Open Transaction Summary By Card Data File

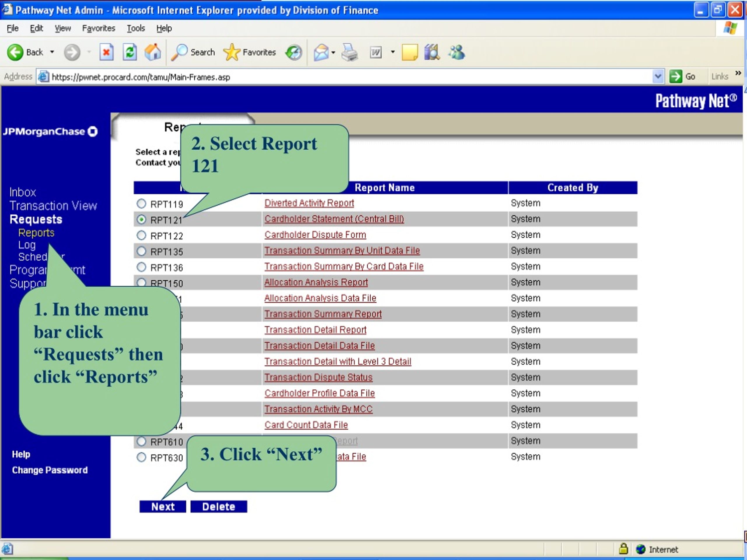pos(344,266)
